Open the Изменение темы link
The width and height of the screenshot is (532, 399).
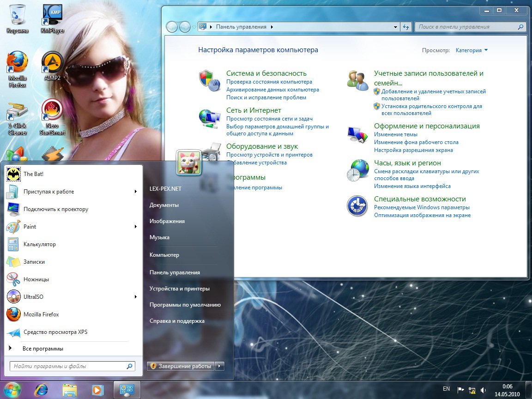coord(395,134)
